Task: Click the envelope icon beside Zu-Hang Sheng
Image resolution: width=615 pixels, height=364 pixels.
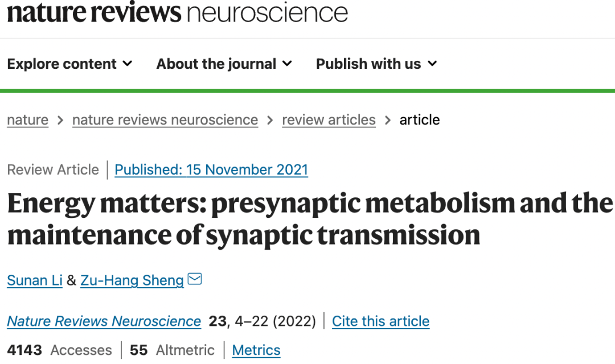Action: pyautogui.click(x=195, y=279)
